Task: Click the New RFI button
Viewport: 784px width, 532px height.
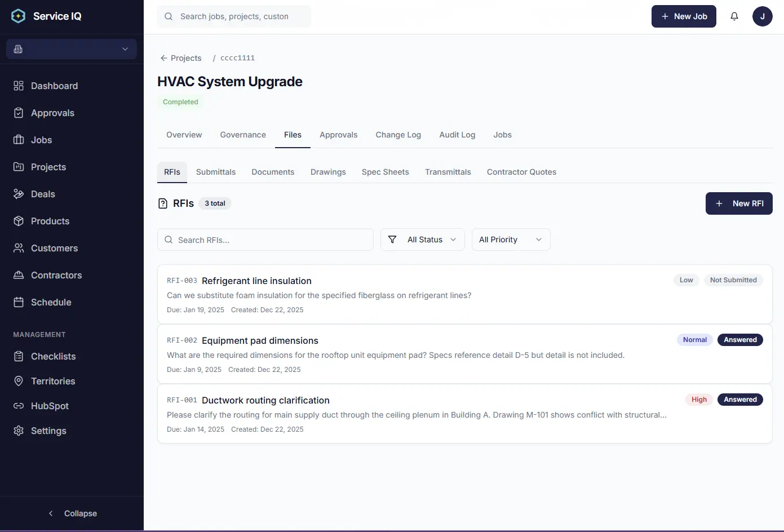Action: tap(739, 203)
